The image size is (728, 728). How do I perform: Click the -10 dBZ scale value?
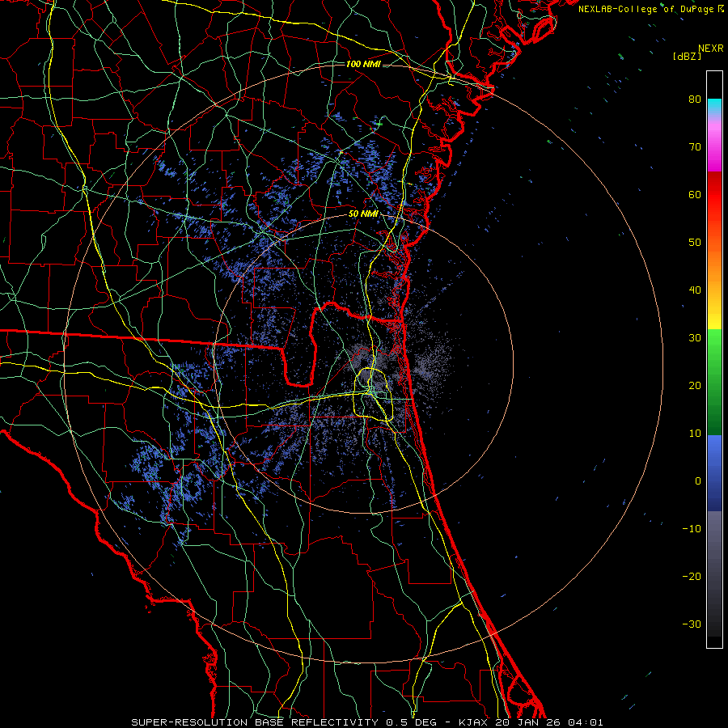[x=692, y=529]
